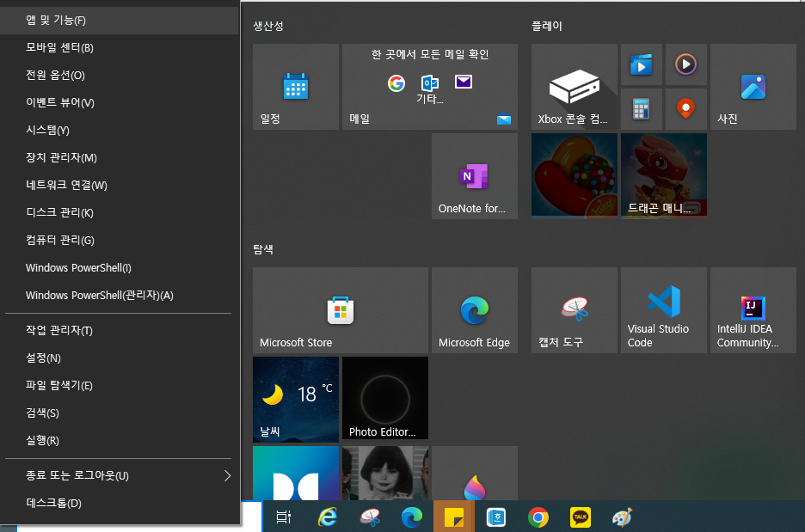This screenshot has width=805, height=532.
Task: Open the 캡처 도구 tile
Action: click(574, 310)
